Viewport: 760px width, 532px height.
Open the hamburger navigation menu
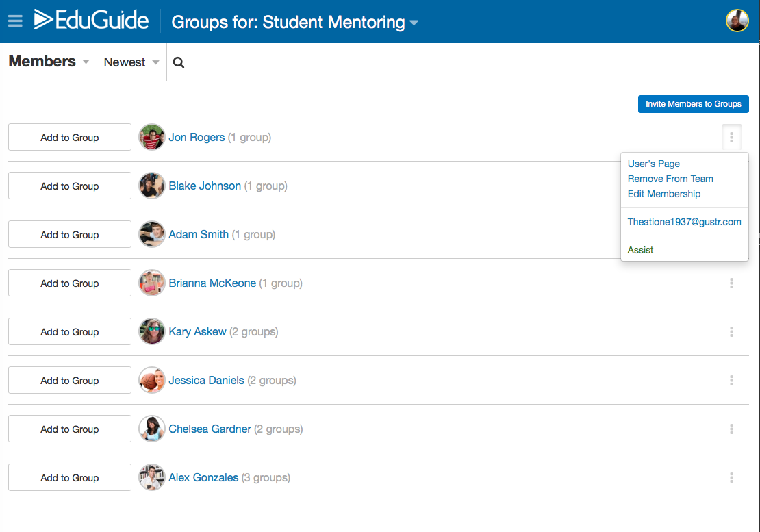click(15, 21)
